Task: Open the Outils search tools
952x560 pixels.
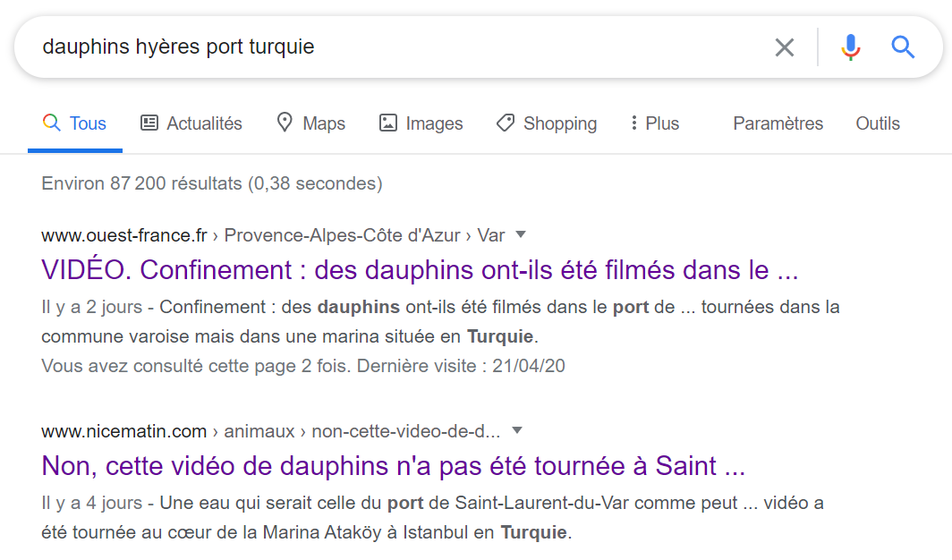Action: [x=878, y=123]
